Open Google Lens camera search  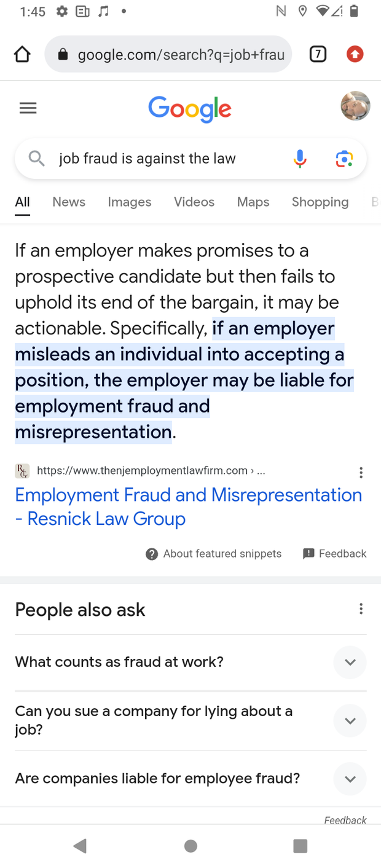344,159
